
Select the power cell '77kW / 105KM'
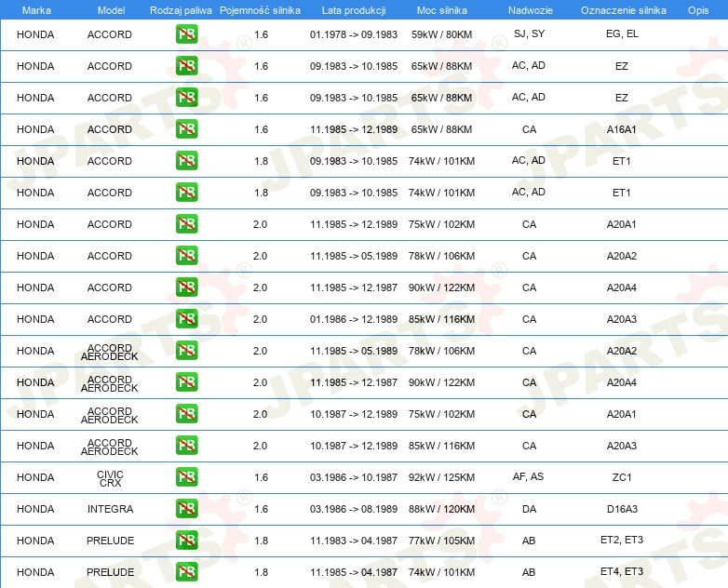pyautogui.click(x=441, y=541)
